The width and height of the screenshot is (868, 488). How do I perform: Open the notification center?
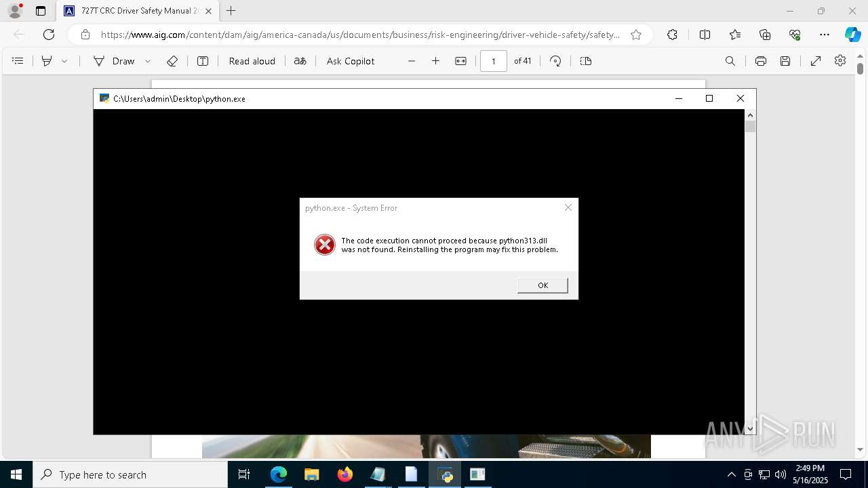(x=846, y=474)
